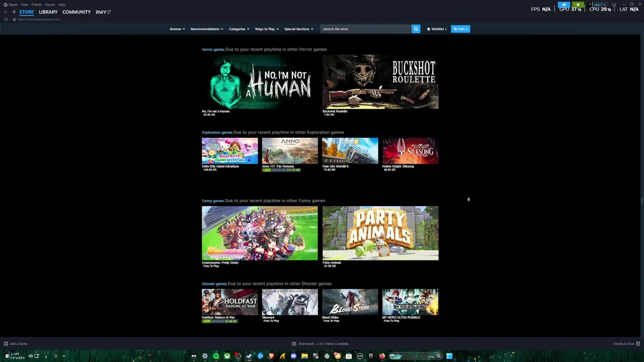Open Anno 117: Pax Romana thumbnail
644x362 pixels.
pos(290,151)
